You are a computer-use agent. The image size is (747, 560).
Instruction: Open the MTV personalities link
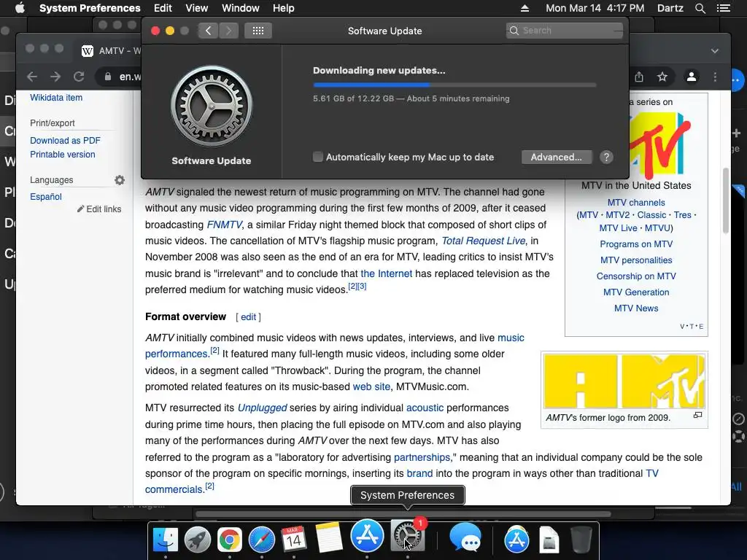coord(636,260)
